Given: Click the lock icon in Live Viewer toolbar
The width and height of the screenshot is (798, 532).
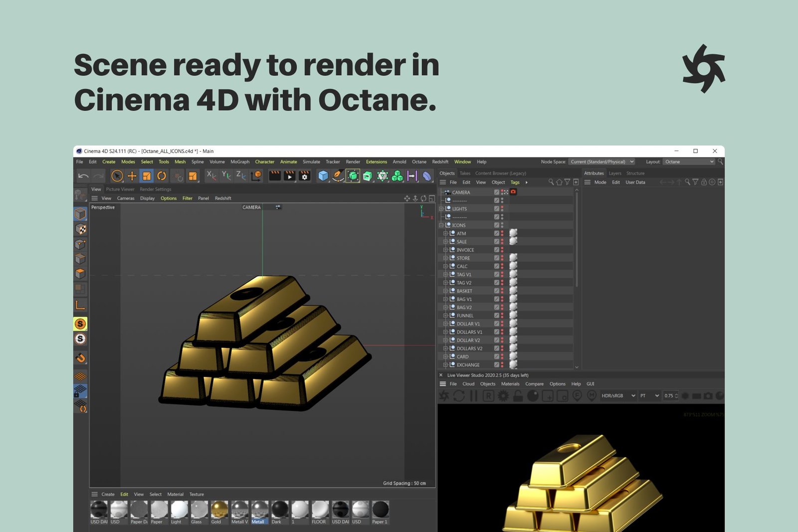Looking at the screenshot, I should pyautogui.click(x=518, y=396).
